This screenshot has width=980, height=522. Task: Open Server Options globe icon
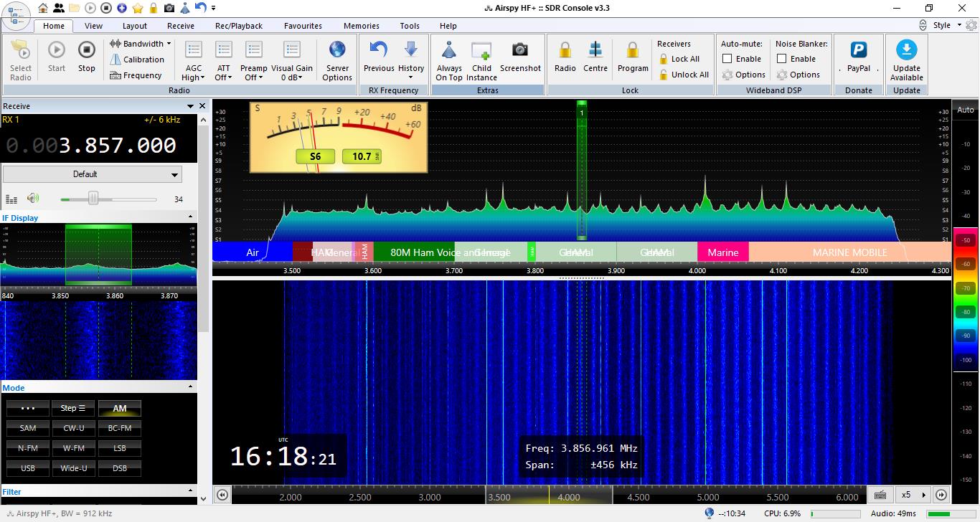pyautogui.click(x=337, y=50)
